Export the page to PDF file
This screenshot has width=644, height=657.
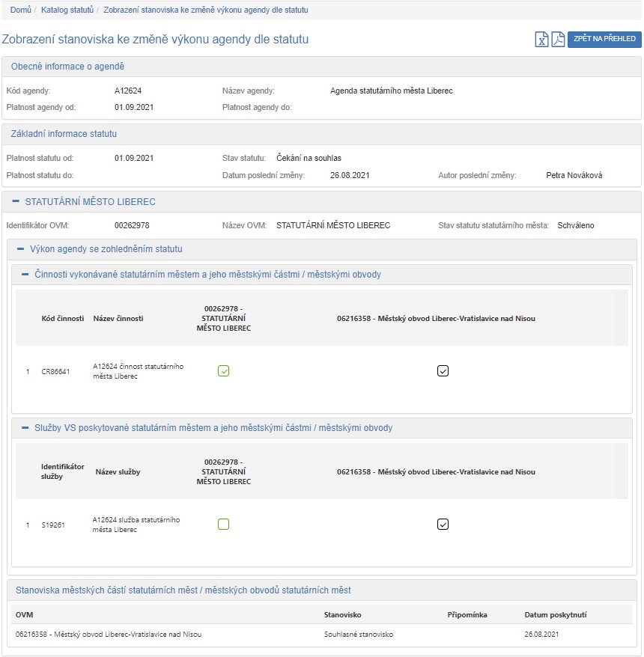coord(558,40)
